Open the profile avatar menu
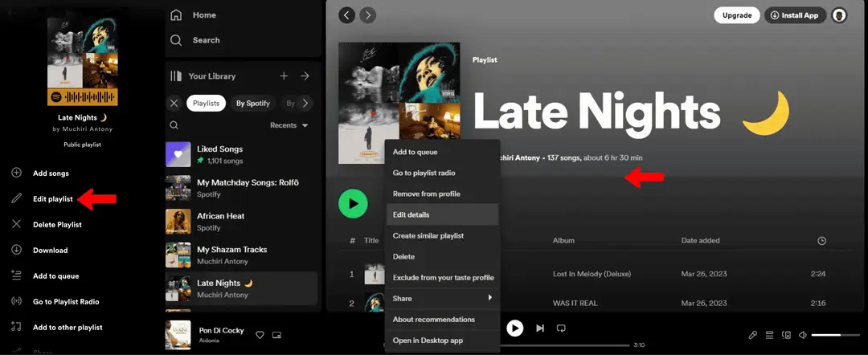 click(839, 15)
